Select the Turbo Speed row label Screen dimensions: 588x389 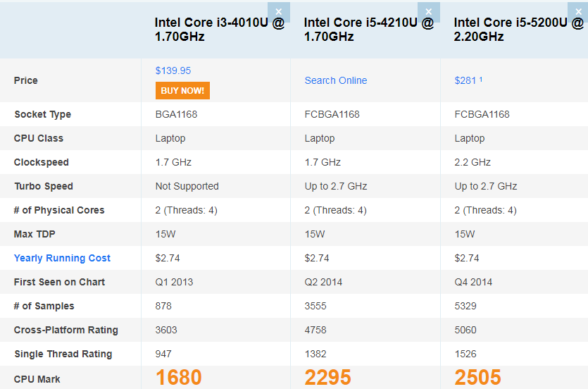click(x=44, y=186)
